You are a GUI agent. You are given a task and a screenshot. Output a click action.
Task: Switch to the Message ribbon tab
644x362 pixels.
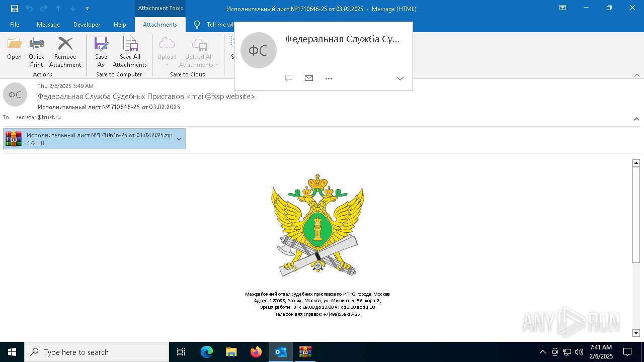[x=48, y=25]
